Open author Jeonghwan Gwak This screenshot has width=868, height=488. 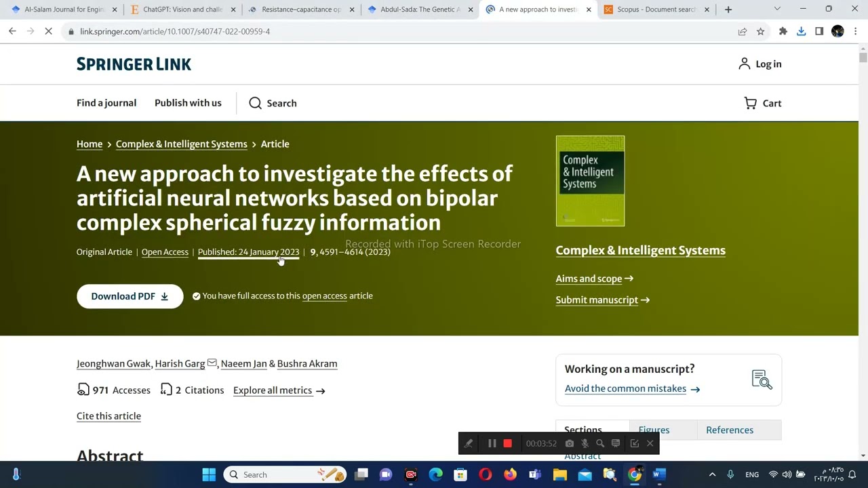[113, 363]
